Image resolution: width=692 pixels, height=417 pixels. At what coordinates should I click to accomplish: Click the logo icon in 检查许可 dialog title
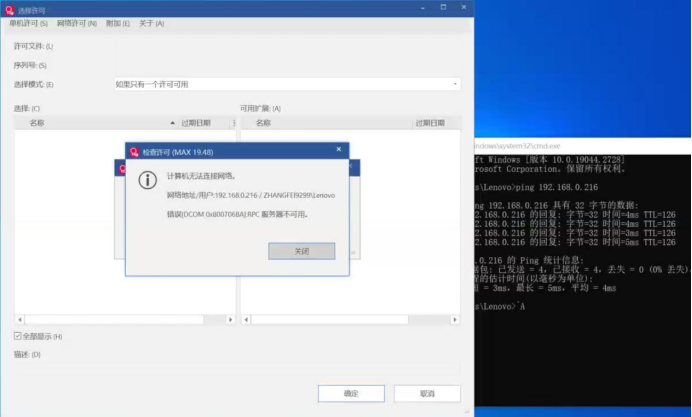134,151
